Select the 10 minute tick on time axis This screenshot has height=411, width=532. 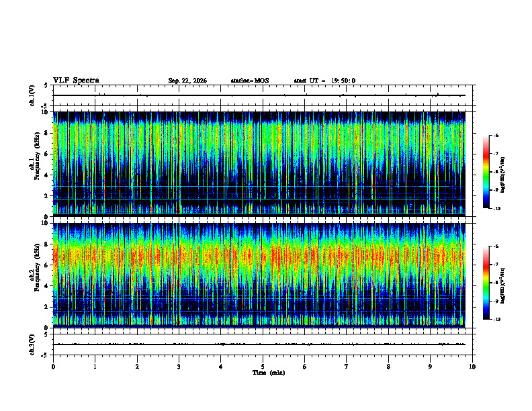point(472,367)
